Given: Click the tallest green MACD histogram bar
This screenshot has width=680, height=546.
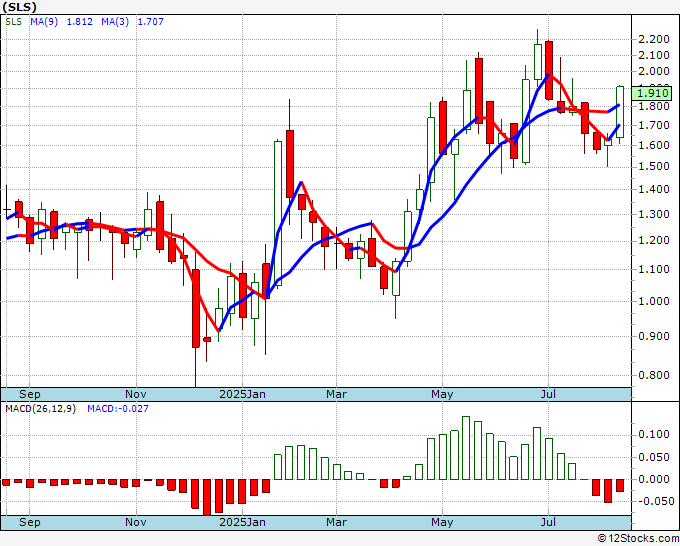Looking at the screenshot, I should click(466, 448).
